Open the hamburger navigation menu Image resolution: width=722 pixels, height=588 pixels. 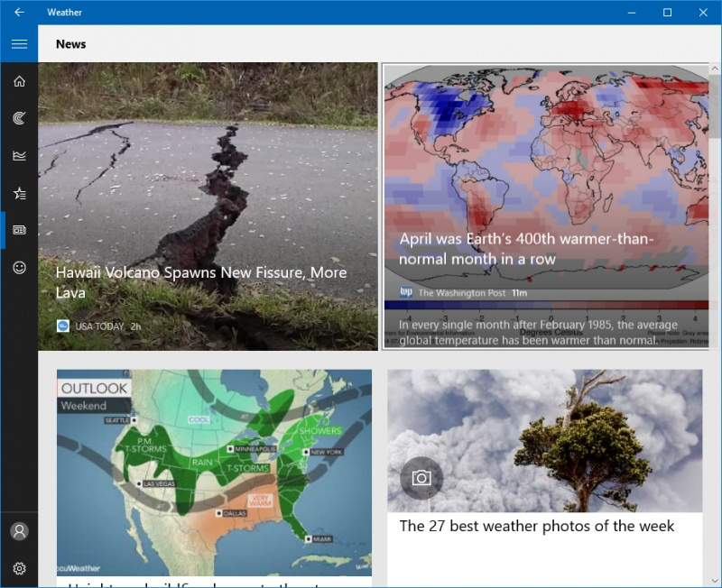19,43
